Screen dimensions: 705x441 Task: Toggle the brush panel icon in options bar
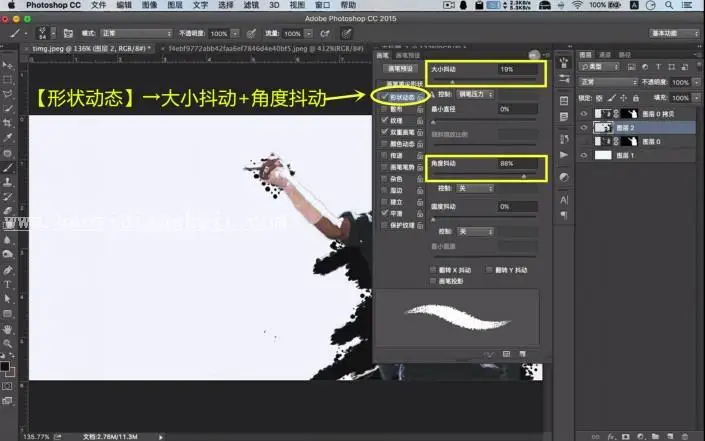(x=68, y=33)
